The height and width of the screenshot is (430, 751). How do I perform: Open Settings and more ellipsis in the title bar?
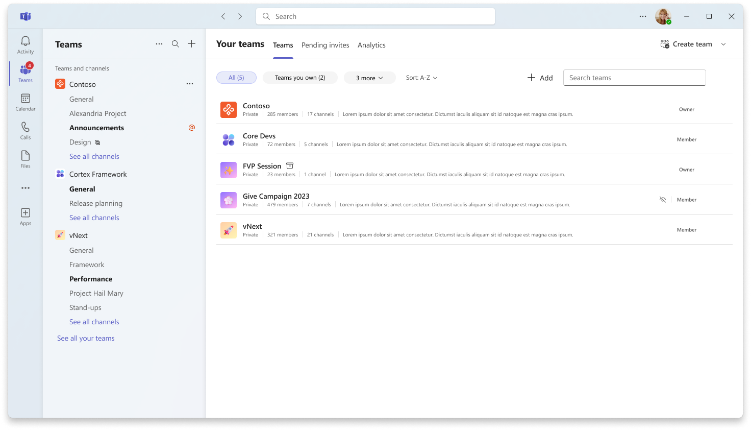tap(643, 16)
